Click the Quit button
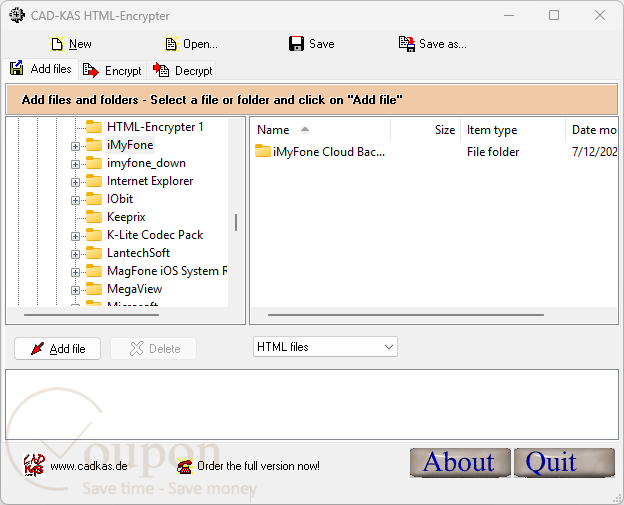624x505 pixels. pyautogui.click(x=564, y=462)
